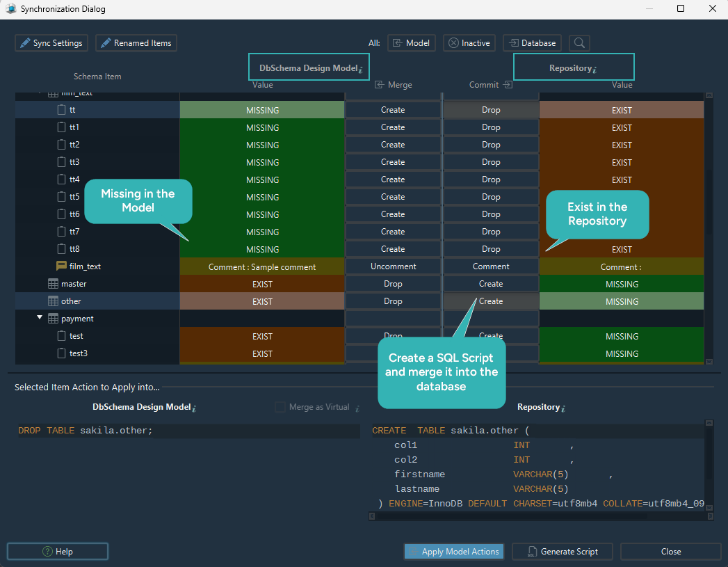Screen dimensions: 728x567
Task: Click Create merge action for tt2
Action: [x=393, y=145]
